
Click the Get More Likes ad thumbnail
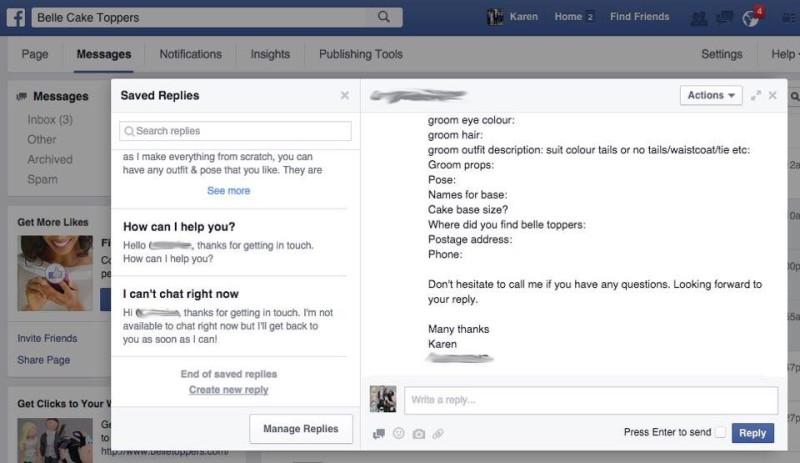[x=55, y=273]
